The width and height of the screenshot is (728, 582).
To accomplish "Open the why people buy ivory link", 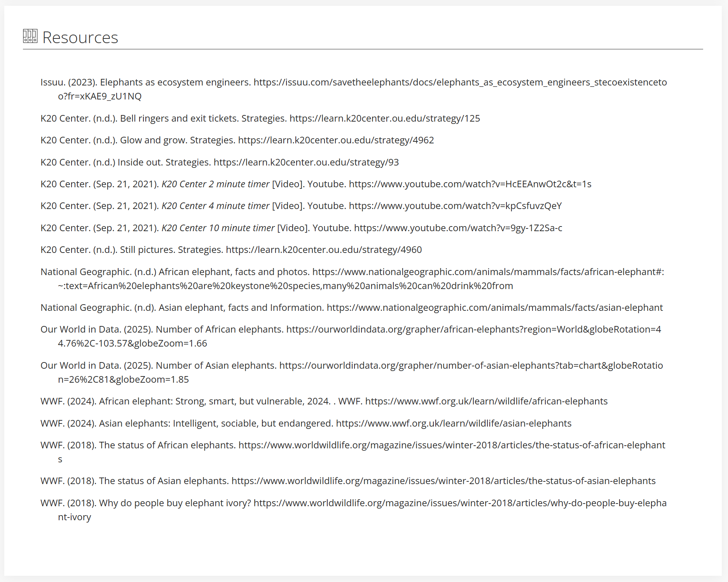I will pyautogui.click(x=460, y=503).
